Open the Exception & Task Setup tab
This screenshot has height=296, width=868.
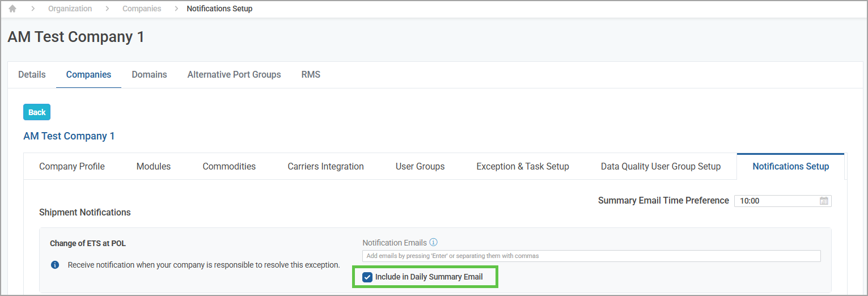(523, 166)
